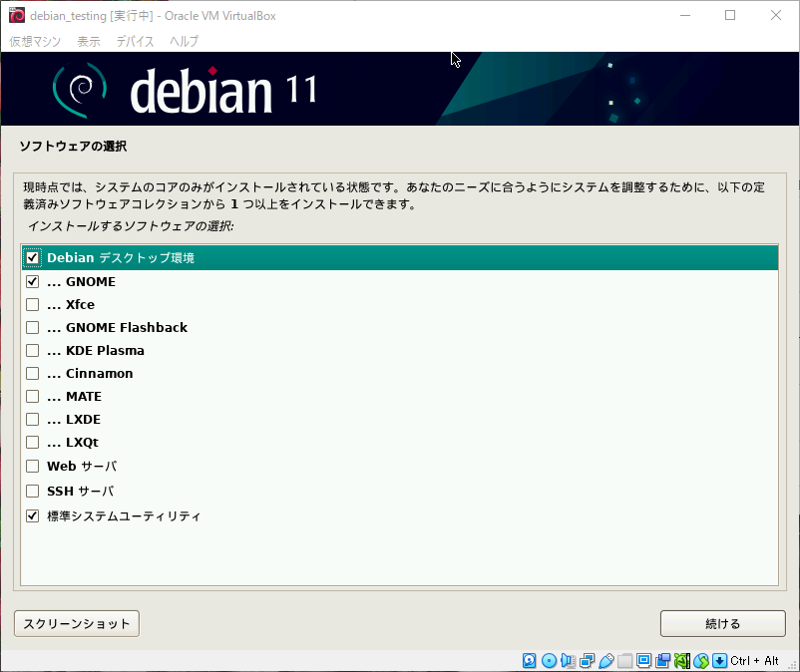Viewport: 800px width, 672px height.
Task: Click the USB devices status icon
Action: 605,661
